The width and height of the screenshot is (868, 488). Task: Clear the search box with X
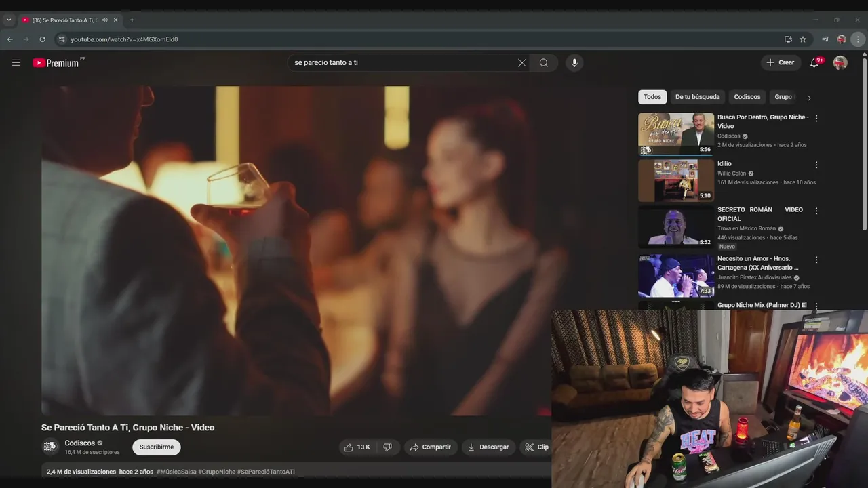(x=522, y=63)
